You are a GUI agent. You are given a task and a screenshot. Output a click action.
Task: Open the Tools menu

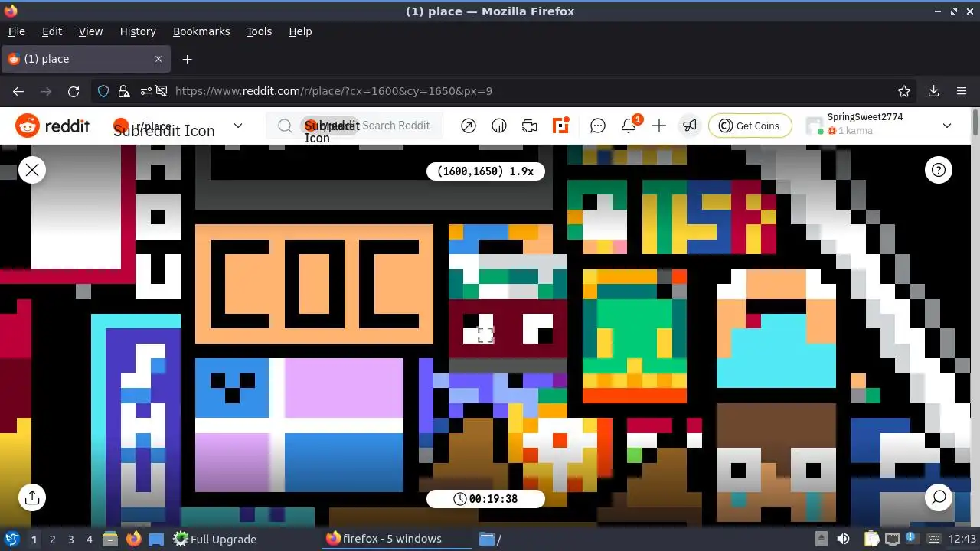(259, 31)
